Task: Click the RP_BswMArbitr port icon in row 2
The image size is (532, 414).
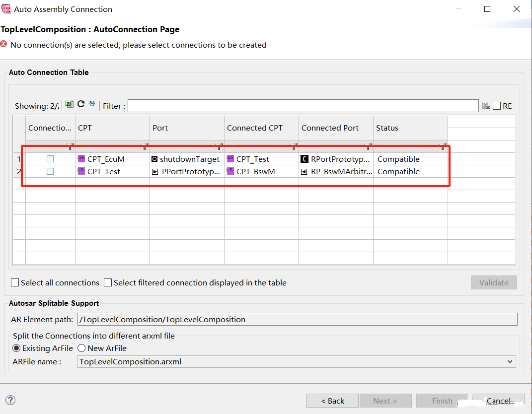Action: (304, 172)
